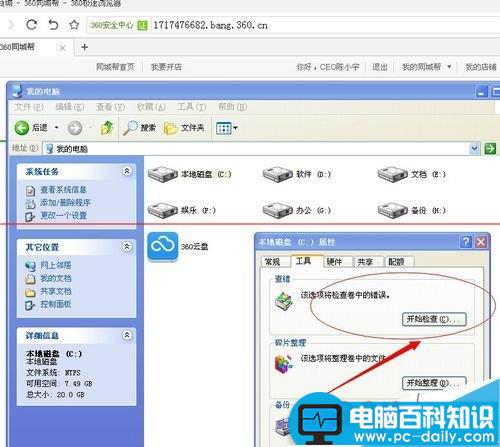Select the 娱乐 (F:) drive icon
500x447 pixels.
[163, 210]
